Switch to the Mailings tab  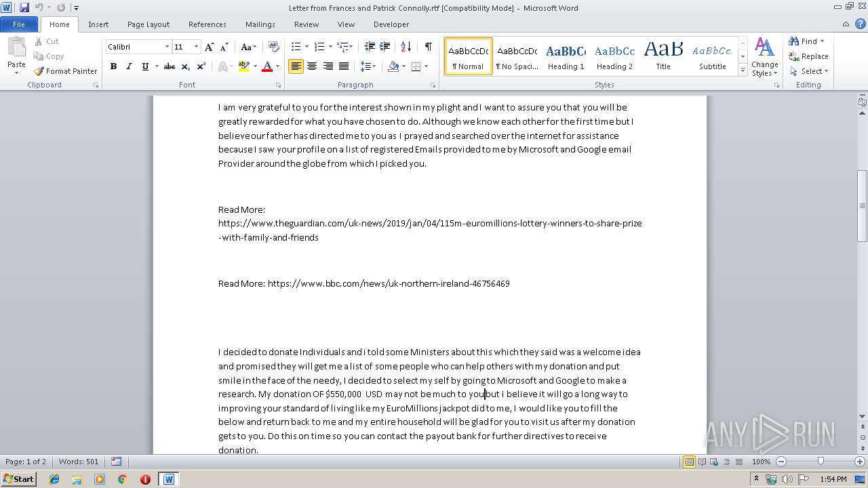(x=260, y=24)
